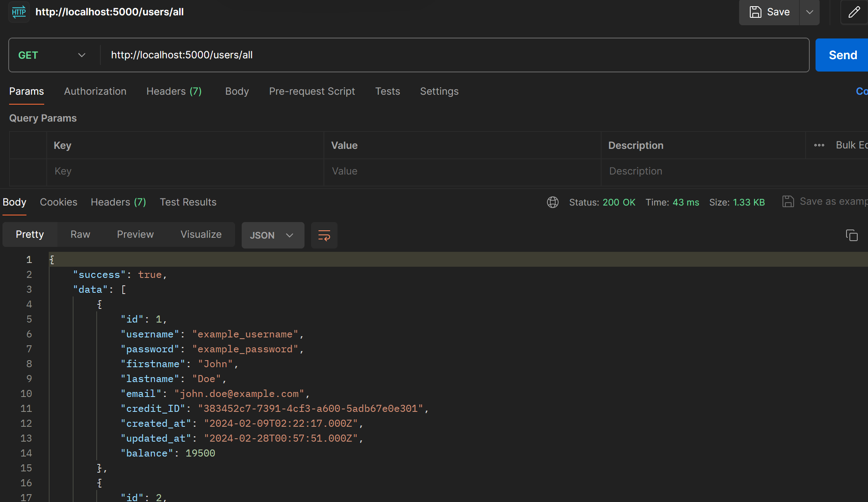Click the more options chevron dropdown
Viewport: 868px width, 502px height.
pos(809,12)
